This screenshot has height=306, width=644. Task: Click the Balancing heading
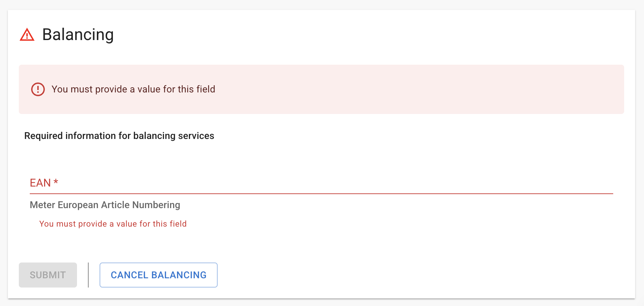pyautogui.click(x=78, y=35)
